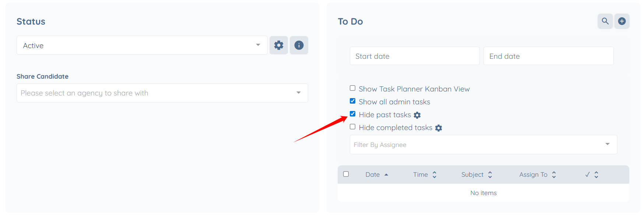Open gear settings beside Hide past tasks
The width and height of the screenshot is (644, 219).
coord(417,115)
